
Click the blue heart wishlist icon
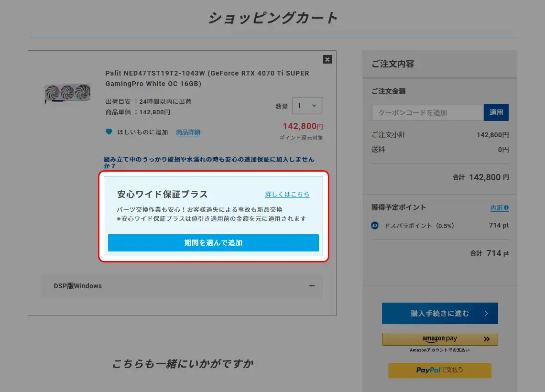pyautogui.click(x=109, y=132)
